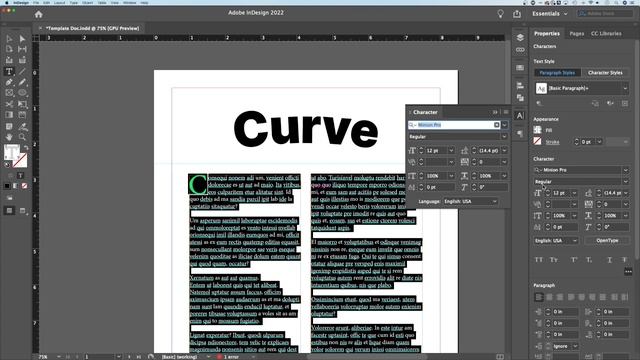
Task: Click the Fill color swatch in Appearance
Action: (x=538, y=130)
